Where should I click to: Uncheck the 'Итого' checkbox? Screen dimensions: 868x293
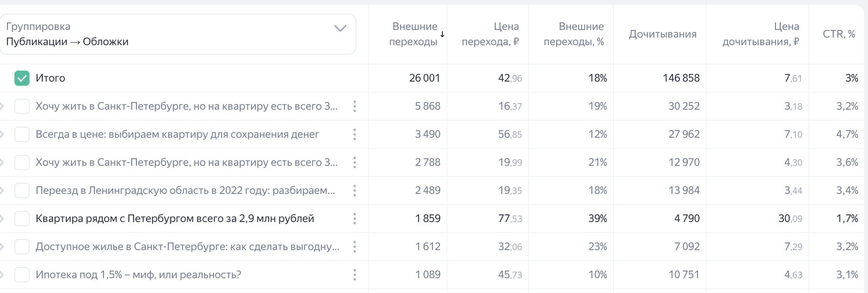coord(22,78)
